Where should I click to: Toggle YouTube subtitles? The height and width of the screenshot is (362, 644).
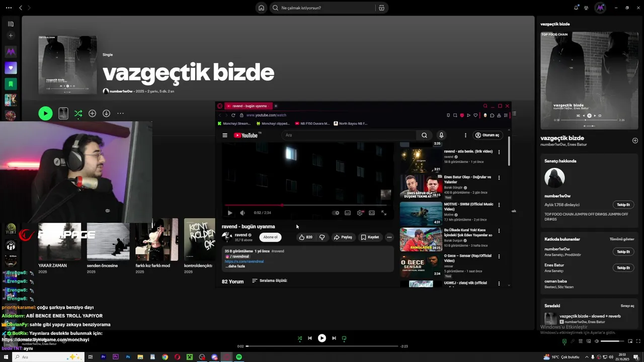(x=348, y=213)
